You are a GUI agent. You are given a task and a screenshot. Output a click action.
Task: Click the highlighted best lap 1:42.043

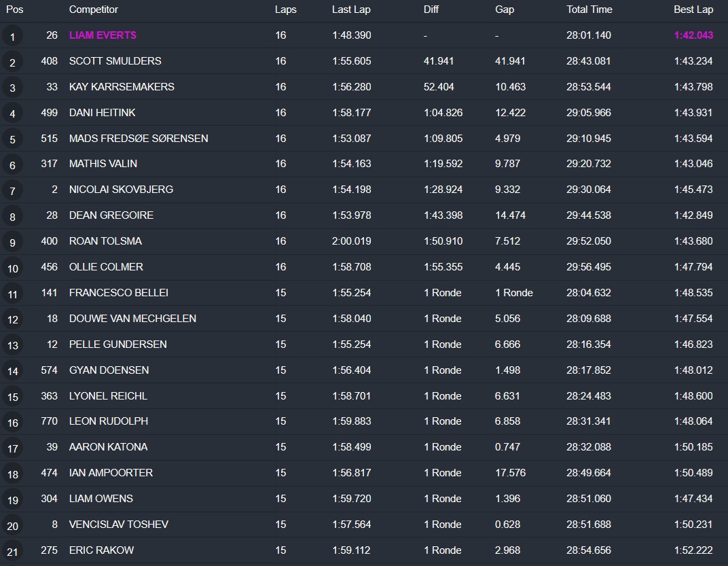[693, 35]
